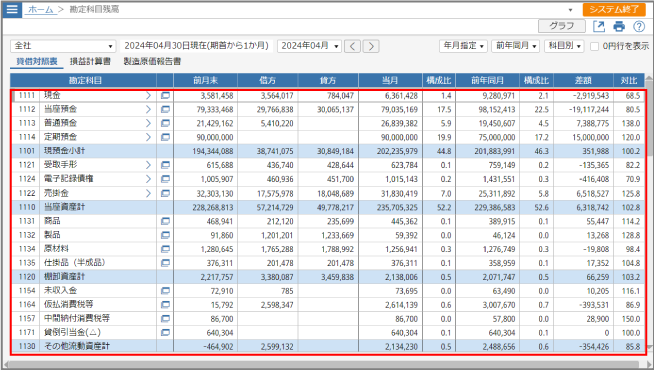654x370 pixels.
Task: Open detail window icon for 商品 row
Action: pos(165,221)
